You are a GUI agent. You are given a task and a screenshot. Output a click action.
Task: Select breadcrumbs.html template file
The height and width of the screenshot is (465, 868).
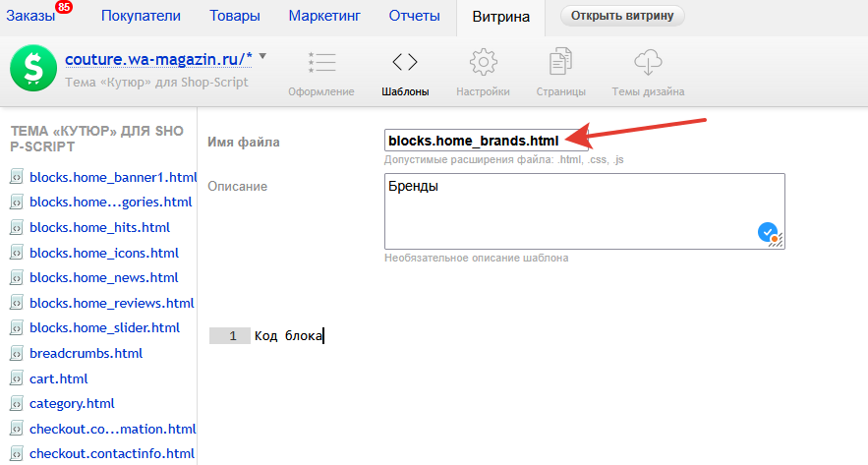(x=86, y=353)
